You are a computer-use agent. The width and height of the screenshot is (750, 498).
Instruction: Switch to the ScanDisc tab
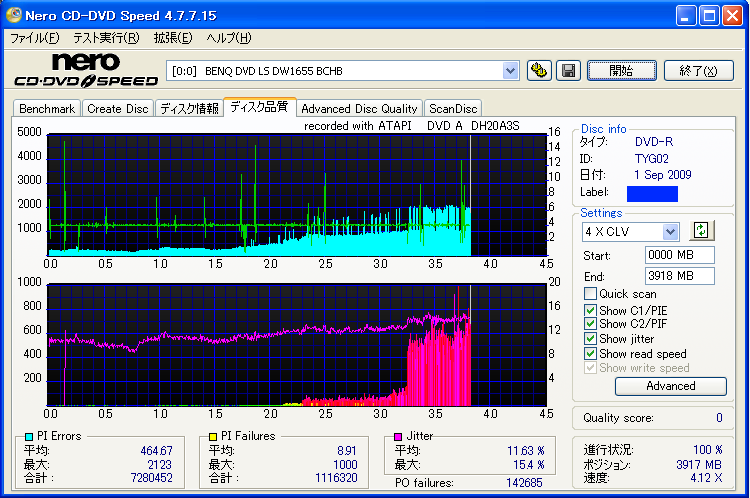click(x=453, y=109)
